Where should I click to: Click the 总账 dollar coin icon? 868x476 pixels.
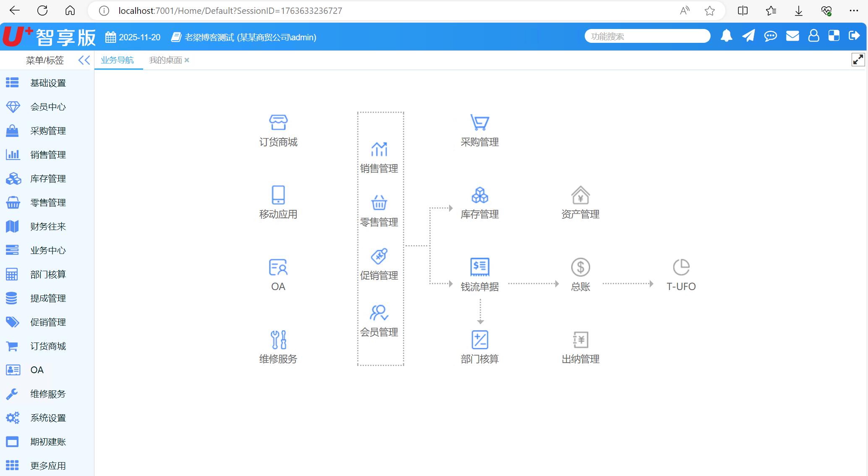(x=580, y=267)
